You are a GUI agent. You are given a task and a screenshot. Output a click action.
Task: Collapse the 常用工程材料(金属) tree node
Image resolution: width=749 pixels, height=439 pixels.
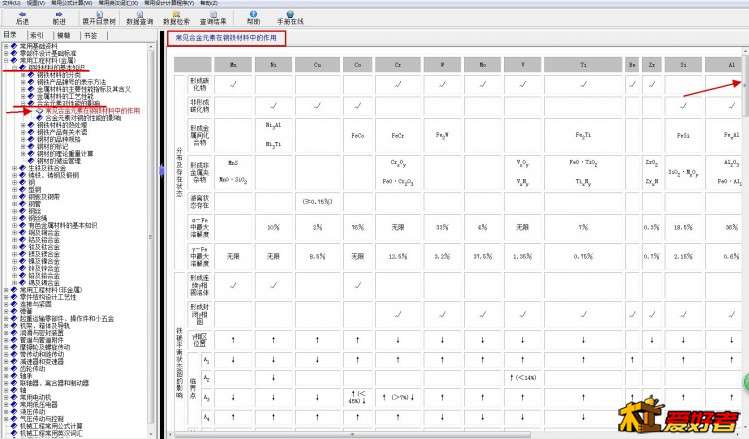[x=6, y=61]
